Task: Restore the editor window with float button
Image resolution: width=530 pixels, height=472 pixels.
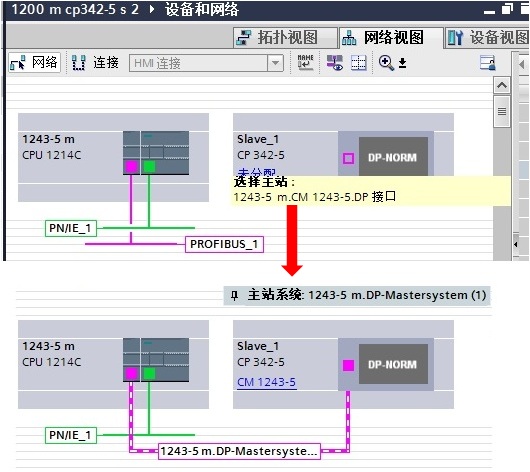Action: pos(507,9)
